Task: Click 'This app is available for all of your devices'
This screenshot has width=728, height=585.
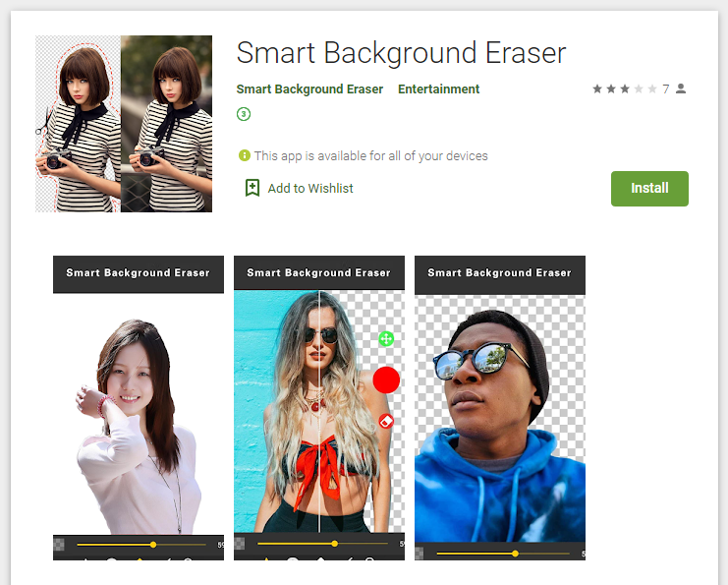Action: (370, 155)
